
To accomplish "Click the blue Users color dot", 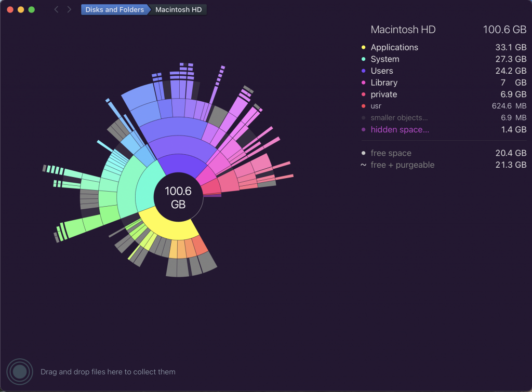I will (363, 71).
